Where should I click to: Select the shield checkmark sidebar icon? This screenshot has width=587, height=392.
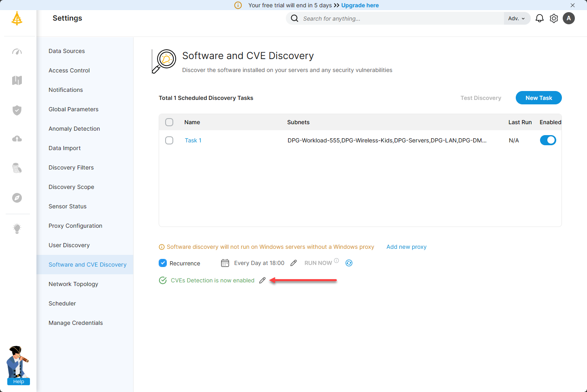click(x=17, y=110)
